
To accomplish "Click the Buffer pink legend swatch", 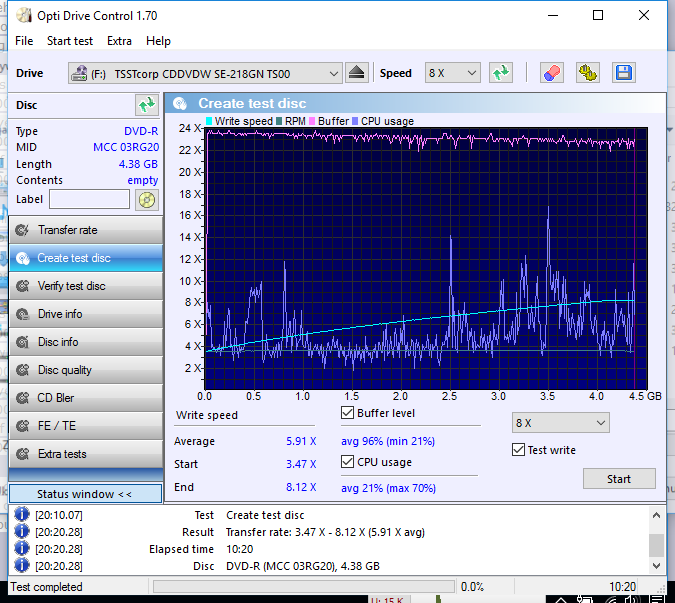I will [312, 121].
